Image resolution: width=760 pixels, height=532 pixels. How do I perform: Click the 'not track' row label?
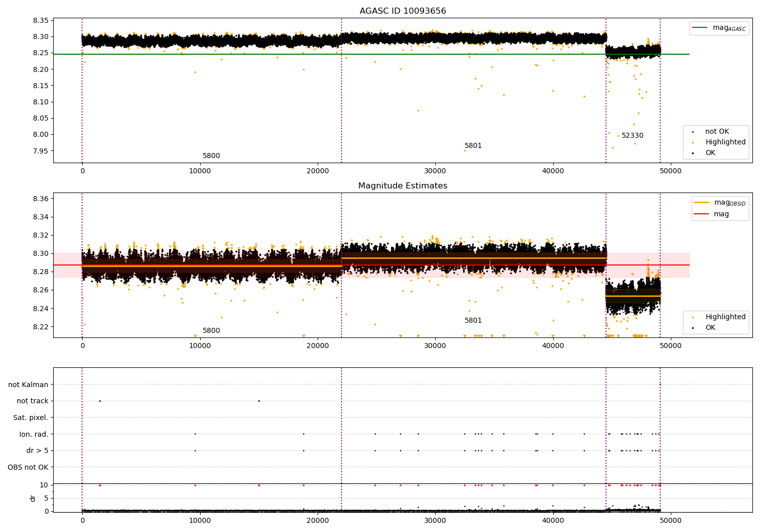[32, 401]
